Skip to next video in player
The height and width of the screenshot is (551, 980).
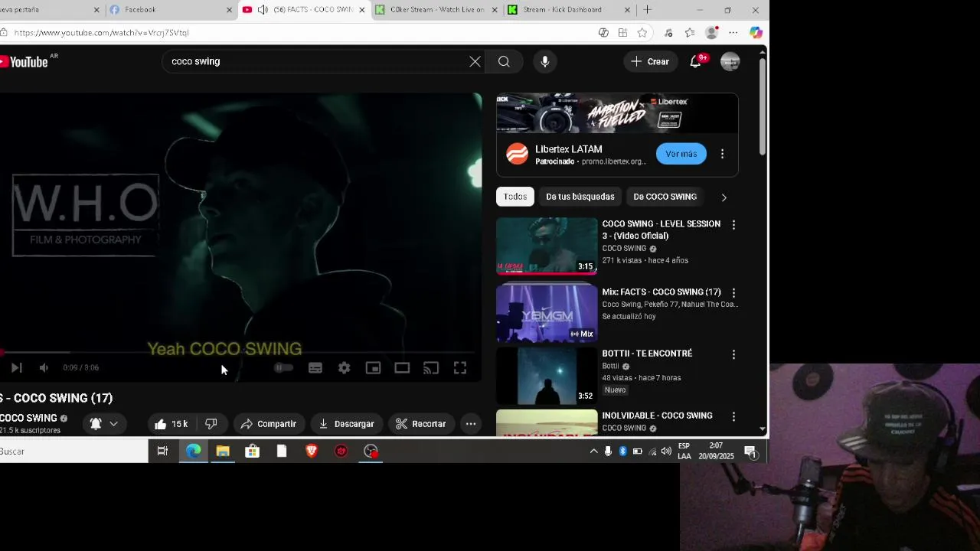pyautogui.click(x=16, y=368)
